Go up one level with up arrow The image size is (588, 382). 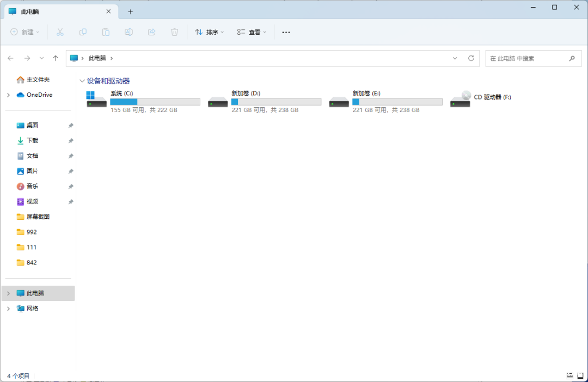(56, 58)
